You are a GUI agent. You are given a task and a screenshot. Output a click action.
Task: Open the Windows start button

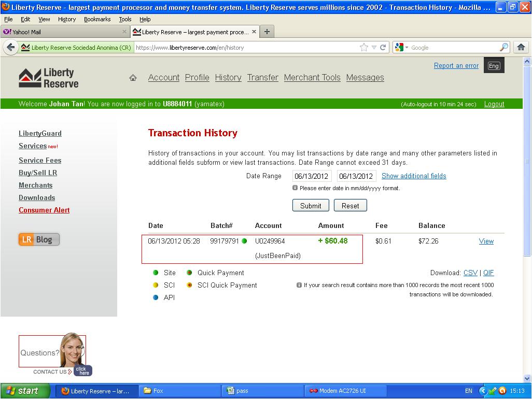(x=25, y=391)
